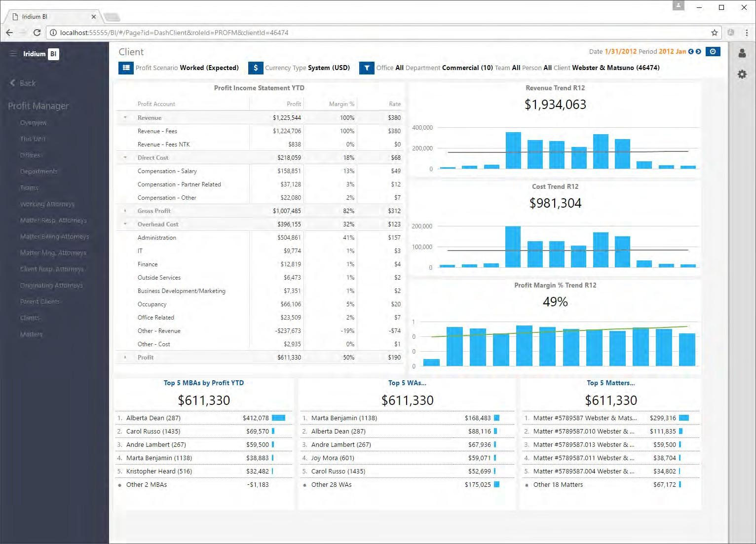Collapse the Overhead Cost group
The height and width of the screenshot is (544, 756).
tap(125, 224)
